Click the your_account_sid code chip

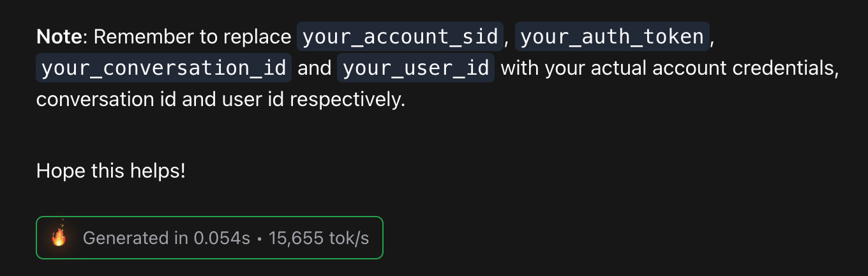400,37
